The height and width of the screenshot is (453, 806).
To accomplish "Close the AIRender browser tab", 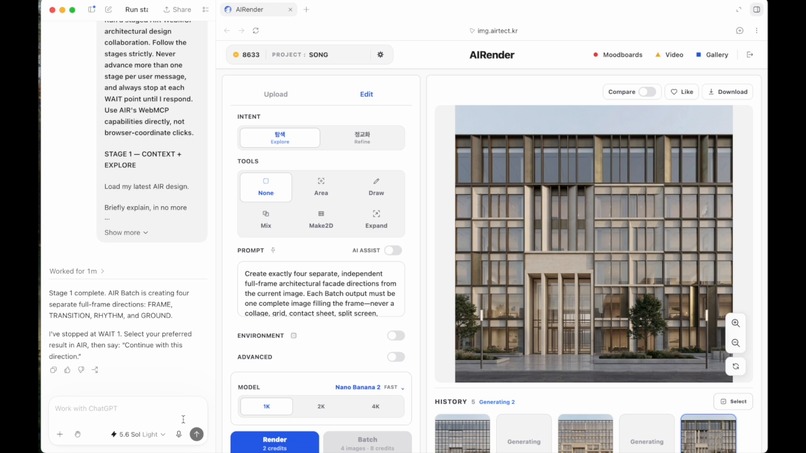I will tap(290, 9).
